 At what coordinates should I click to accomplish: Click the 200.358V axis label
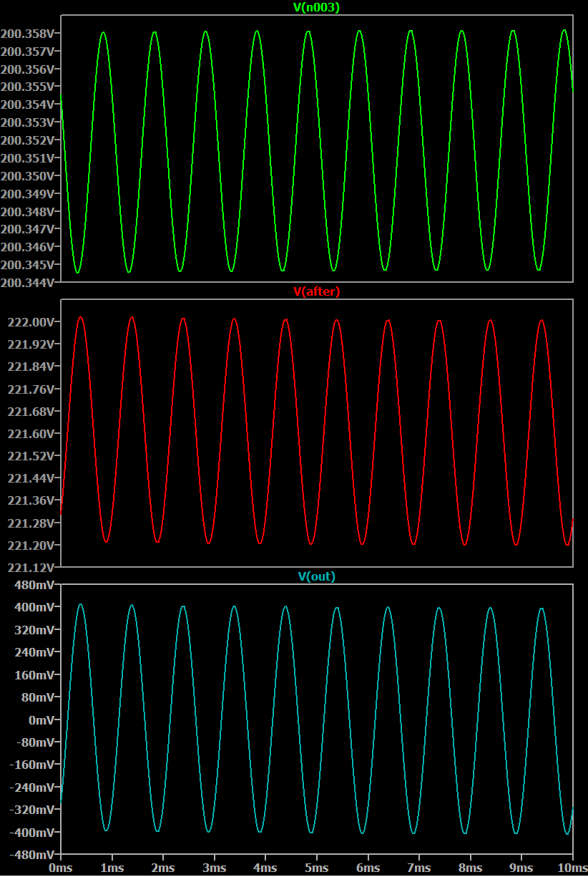29,34
